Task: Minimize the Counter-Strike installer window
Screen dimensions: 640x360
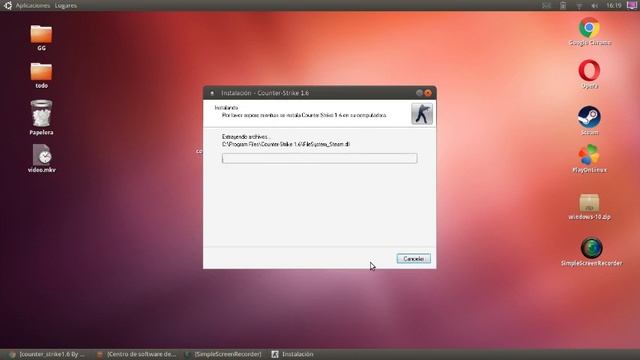Action: (419, 93)
